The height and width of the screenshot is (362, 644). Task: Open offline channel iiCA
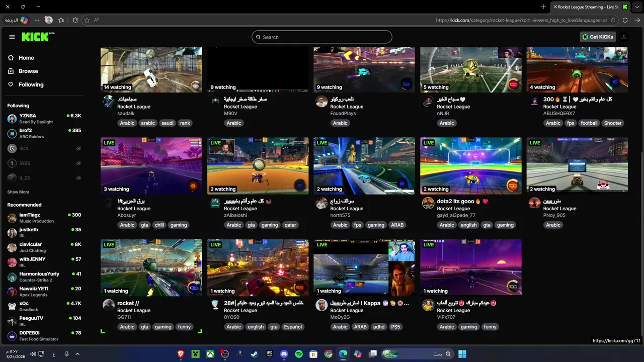tap(44, 149)
